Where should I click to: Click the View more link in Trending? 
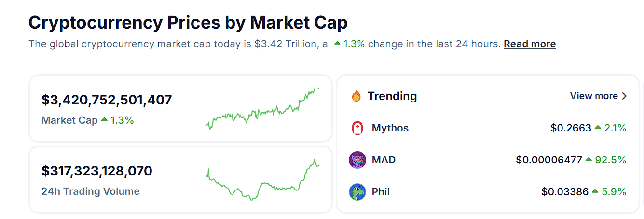tap(594, 96)
